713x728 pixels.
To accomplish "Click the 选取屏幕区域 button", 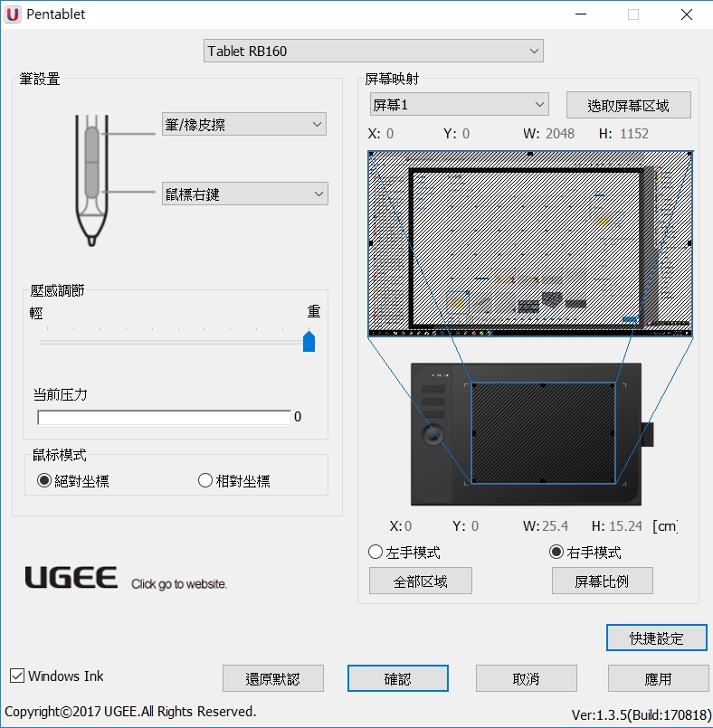I will pos(628,105).
